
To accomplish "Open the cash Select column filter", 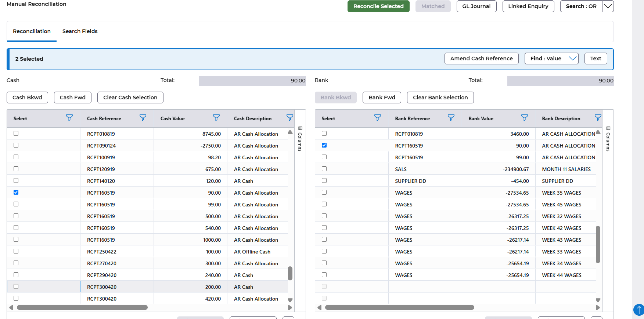I will click(69, 118).
